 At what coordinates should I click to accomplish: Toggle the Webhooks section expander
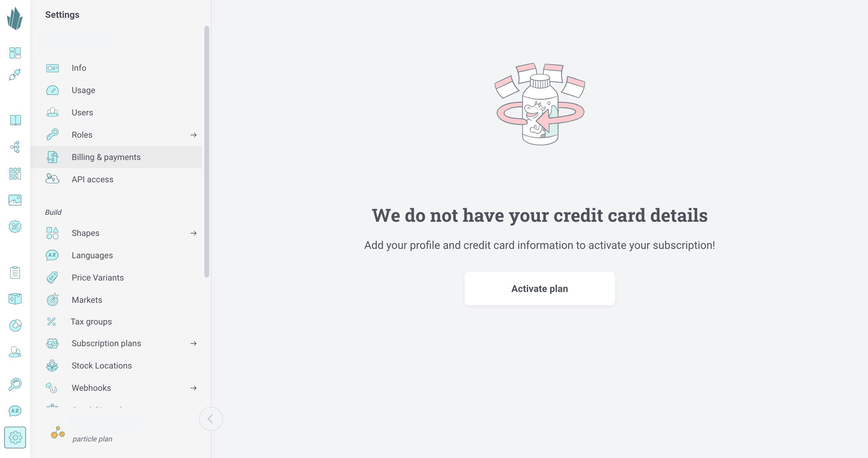coord(193,388)
